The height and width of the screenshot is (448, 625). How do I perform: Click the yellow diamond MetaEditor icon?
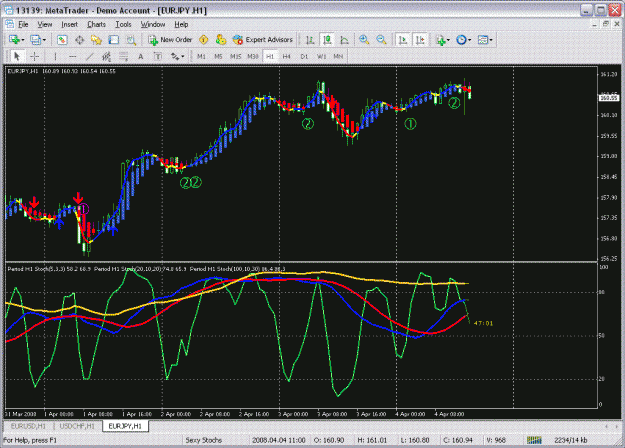(x=204, y=40)
